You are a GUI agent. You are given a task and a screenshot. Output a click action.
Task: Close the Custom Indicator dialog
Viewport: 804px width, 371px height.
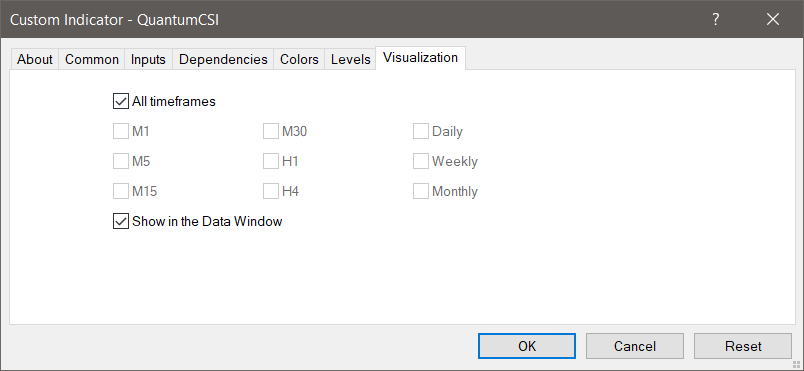[x=773, y=19]
